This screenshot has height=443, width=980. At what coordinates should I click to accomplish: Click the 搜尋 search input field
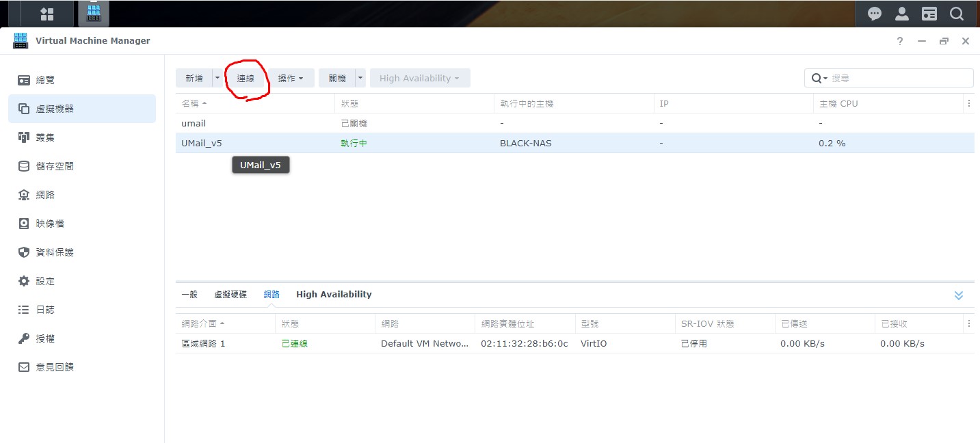[x=899, y=78]
